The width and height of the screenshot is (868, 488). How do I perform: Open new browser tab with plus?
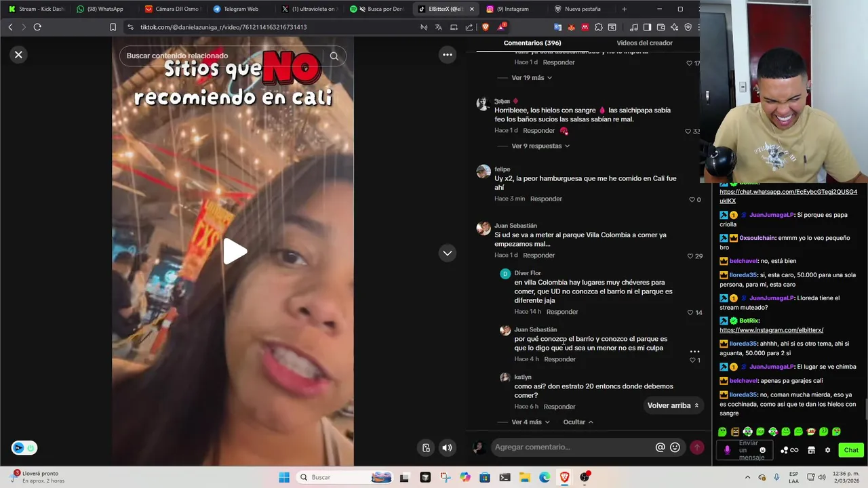pyautogui.click(x=624, y=9)
